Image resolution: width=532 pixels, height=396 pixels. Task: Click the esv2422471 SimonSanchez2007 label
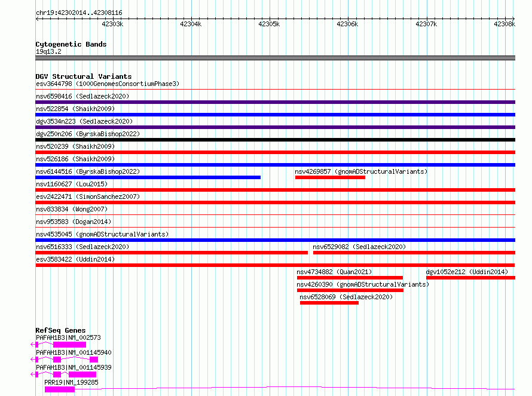tap(88, 197)
